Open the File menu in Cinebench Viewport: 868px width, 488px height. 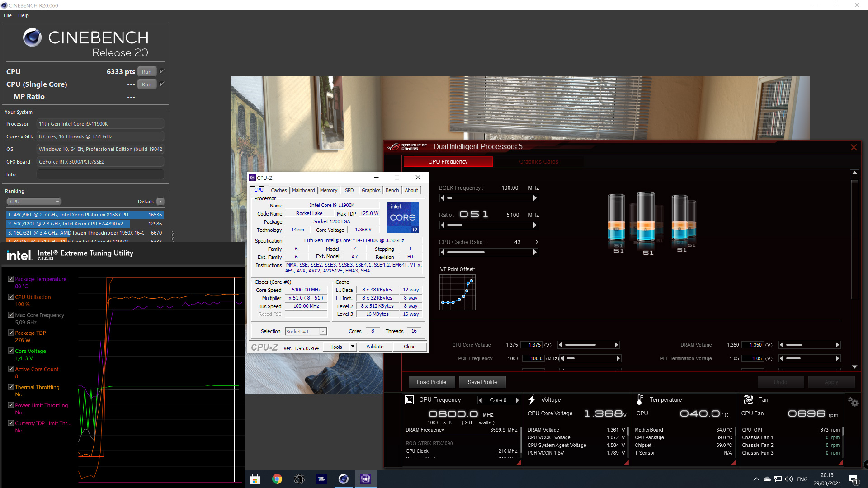pos(8,15)
